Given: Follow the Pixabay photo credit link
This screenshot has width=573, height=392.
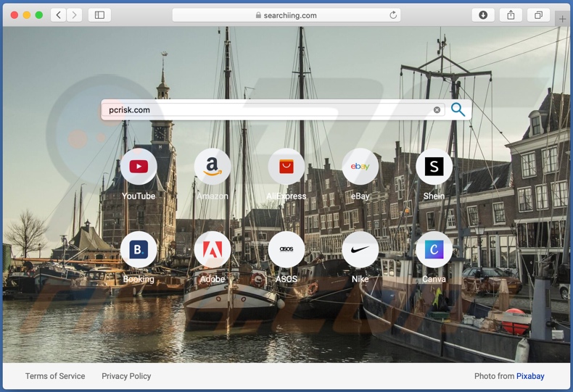Looking at the screenshot, I should 530,376.
